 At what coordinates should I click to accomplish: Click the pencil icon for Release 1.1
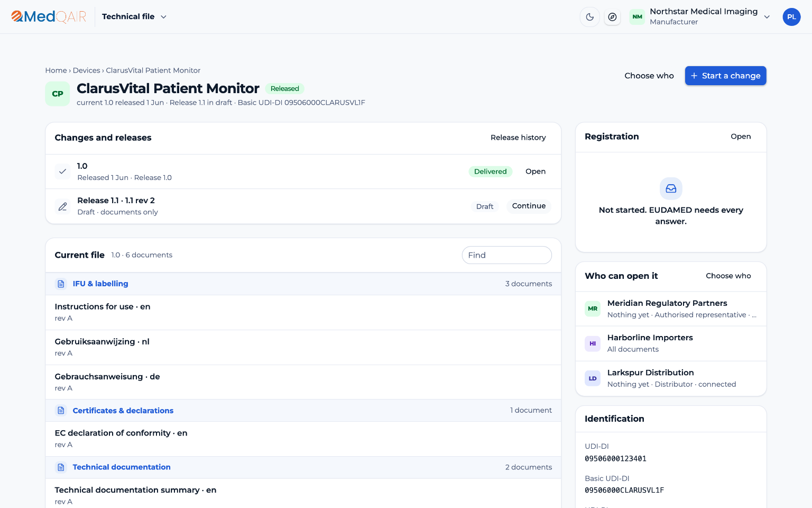tap(62, 206)
